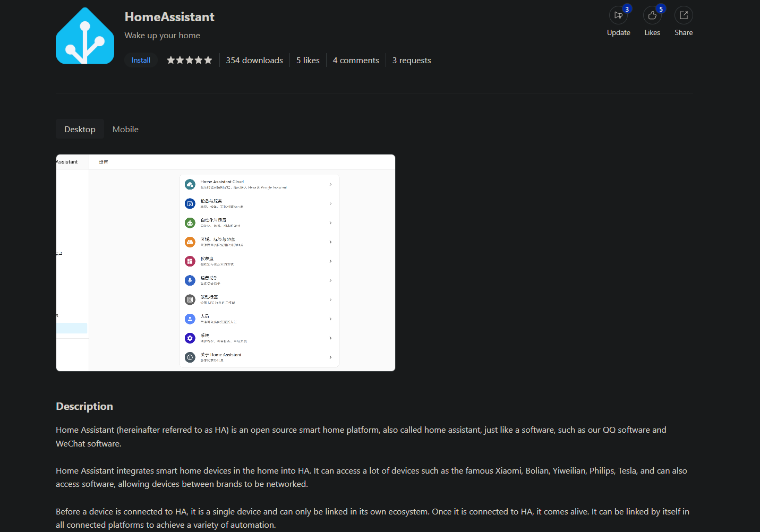This screenshot has height=532, width=760.
Task: Click the chevron in the blue microphone row
Action: [330, 280]
